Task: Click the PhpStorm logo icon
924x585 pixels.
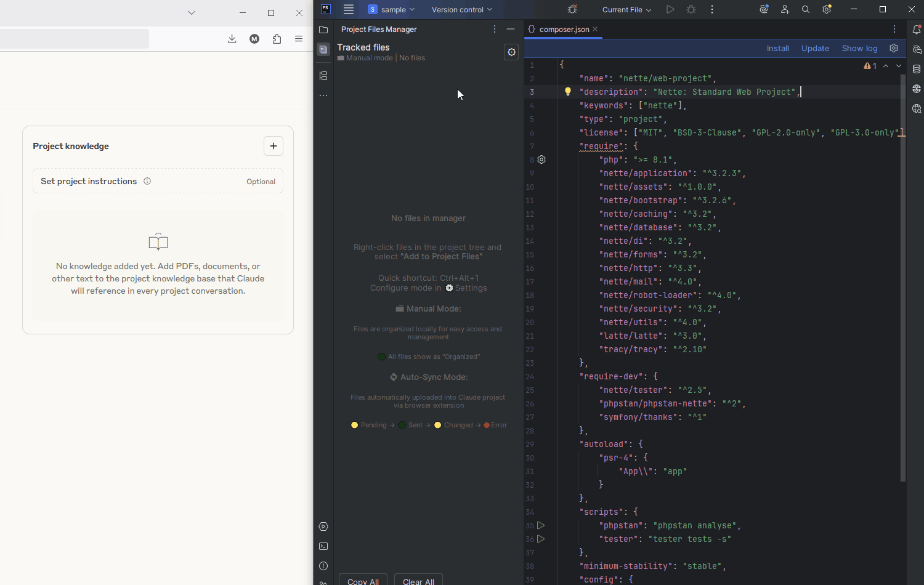Action: [326, 9]
